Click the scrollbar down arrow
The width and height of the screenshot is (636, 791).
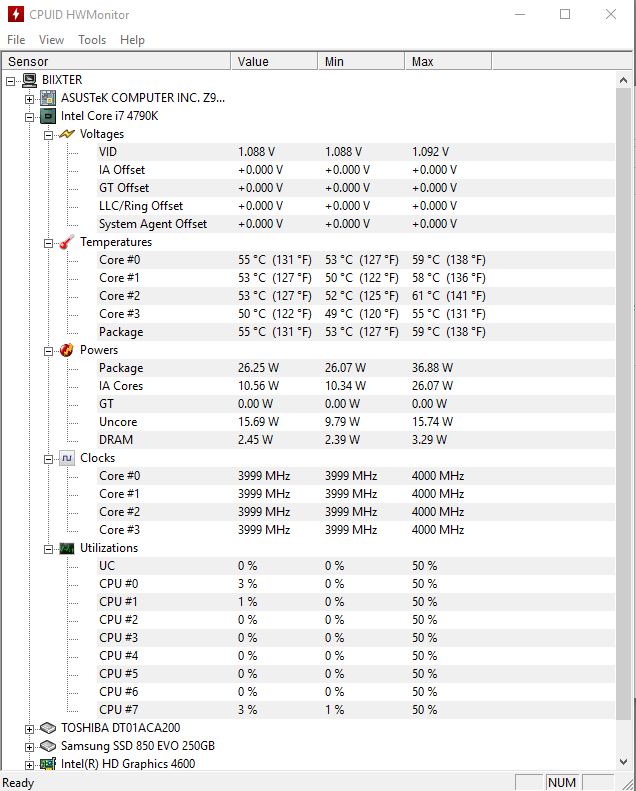tap(623, 761)
